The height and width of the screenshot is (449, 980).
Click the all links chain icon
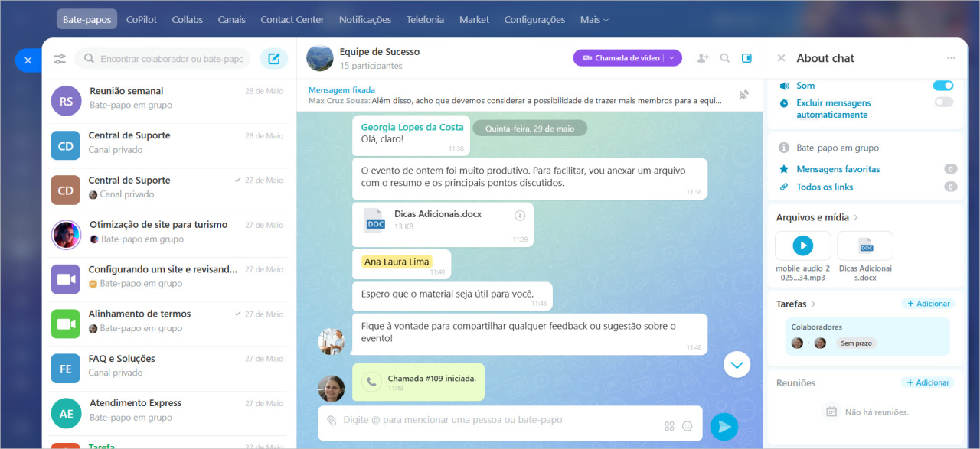pyautogui.click(x=784, y=187)
